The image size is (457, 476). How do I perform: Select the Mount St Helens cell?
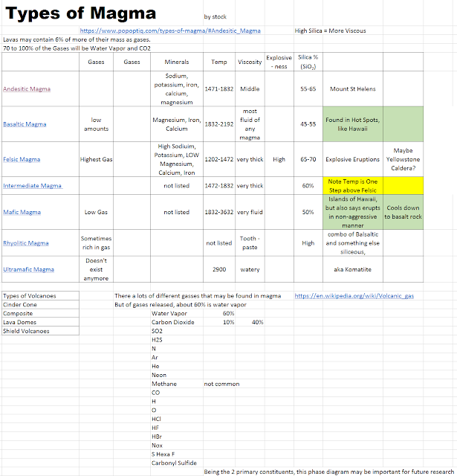(x=353, y=89)
